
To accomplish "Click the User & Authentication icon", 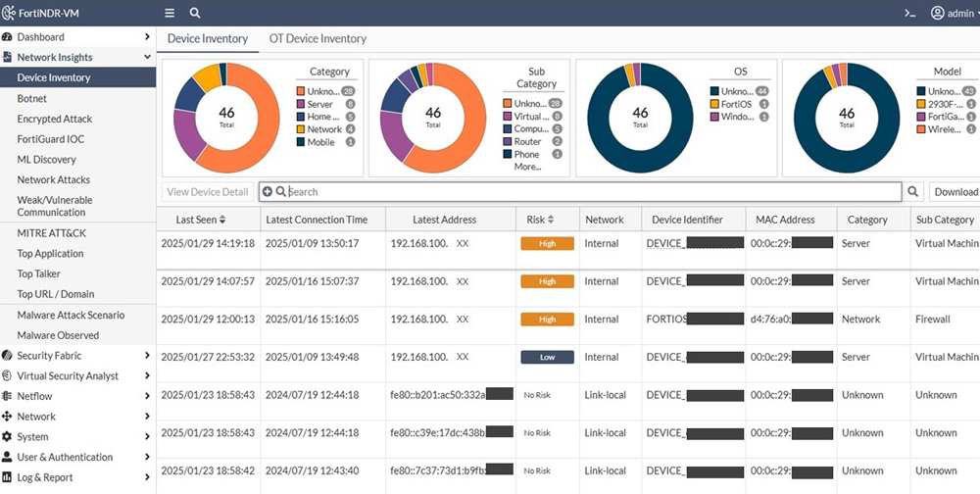I will pos(7,457).
